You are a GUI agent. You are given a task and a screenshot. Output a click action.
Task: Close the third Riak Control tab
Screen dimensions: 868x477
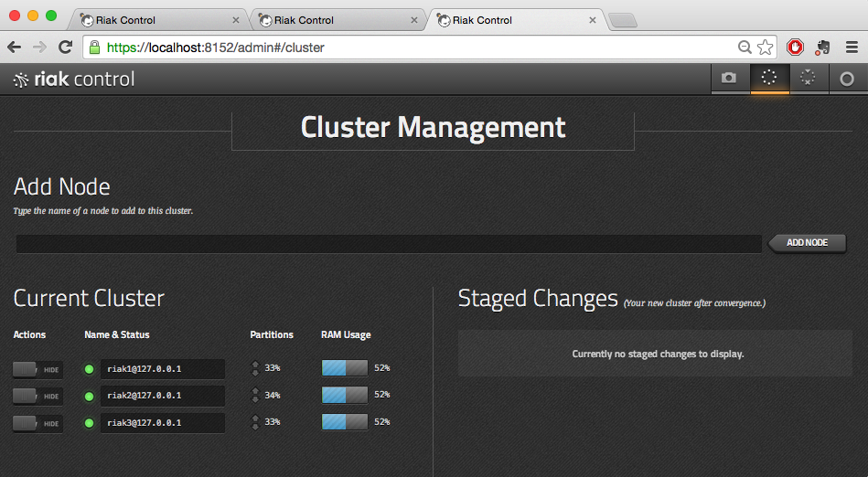point(593,20)
